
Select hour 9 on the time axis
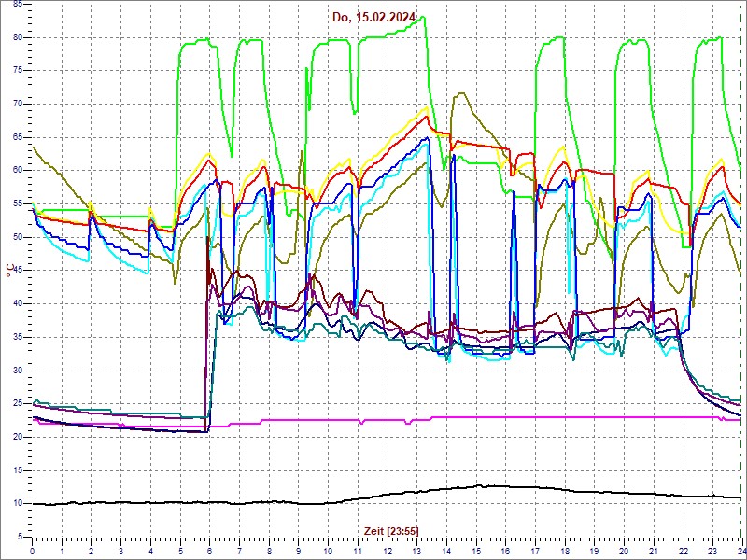pyautogui.click(x=299, y=551)
